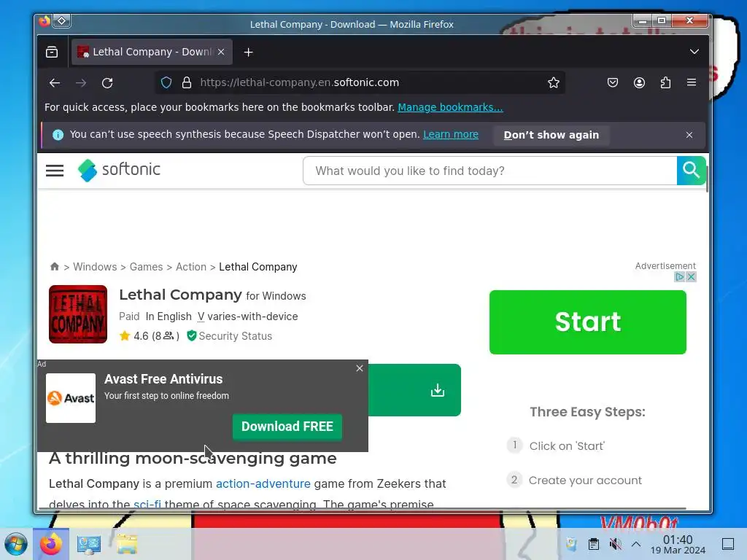Click the URL address bar
747x560 pixels.
[360, 82]
